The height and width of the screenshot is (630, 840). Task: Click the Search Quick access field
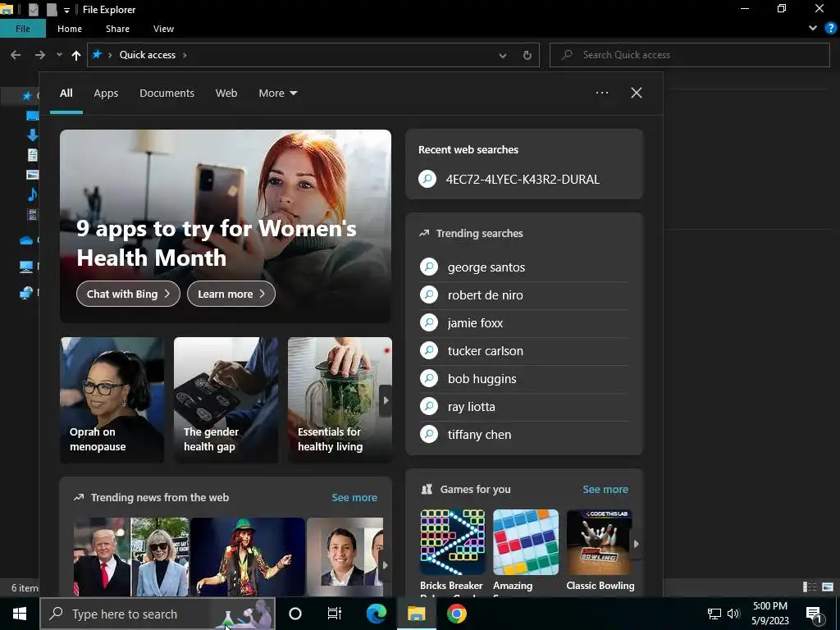click(689, 55)
